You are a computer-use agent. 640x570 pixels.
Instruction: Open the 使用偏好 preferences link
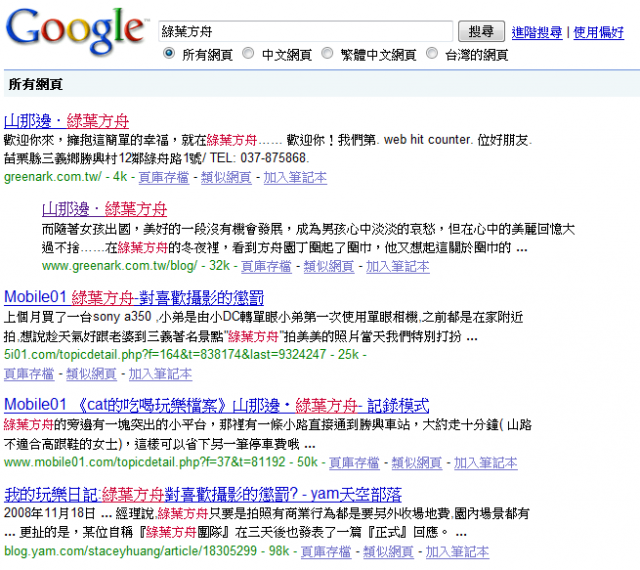[598, 32]
